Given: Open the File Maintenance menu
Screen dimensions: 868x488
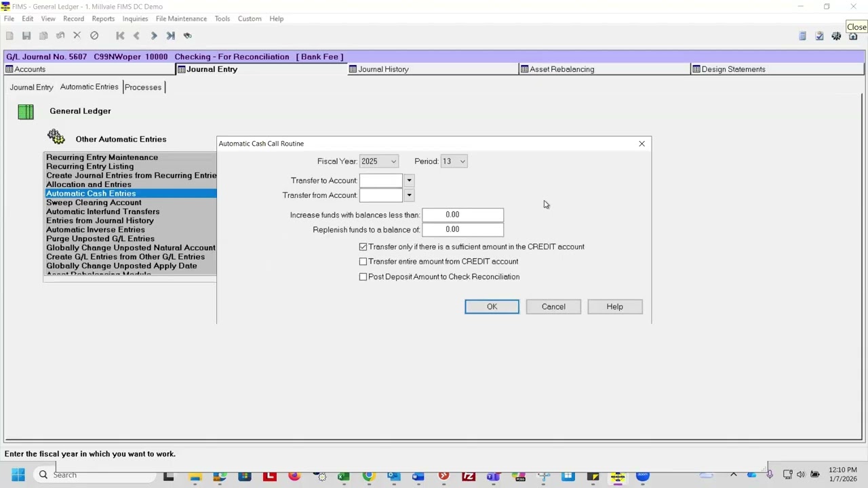Looking at the screenshot, I should [181, 19].
